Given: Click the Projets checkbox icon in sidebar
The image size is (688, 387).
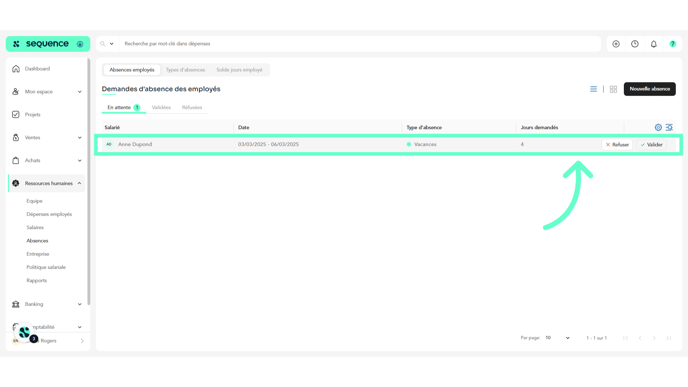Looking at the screenshot, I should point(16,115).
